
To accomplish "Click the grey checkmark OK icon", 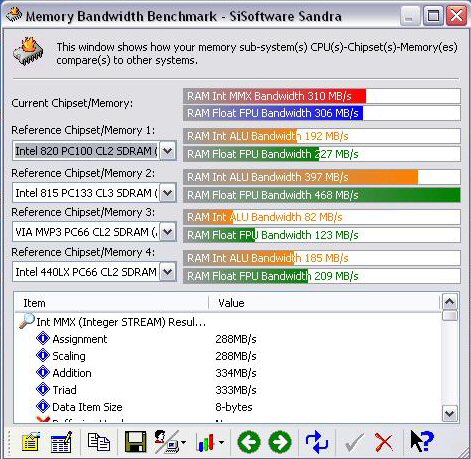I will 354,442.
